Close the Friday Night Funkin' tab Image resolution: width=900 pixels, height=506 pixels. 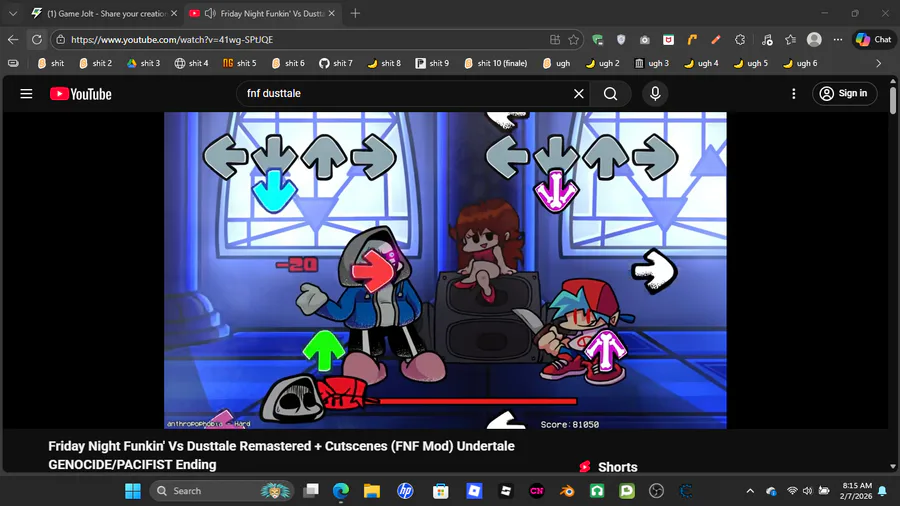(332, 13)
